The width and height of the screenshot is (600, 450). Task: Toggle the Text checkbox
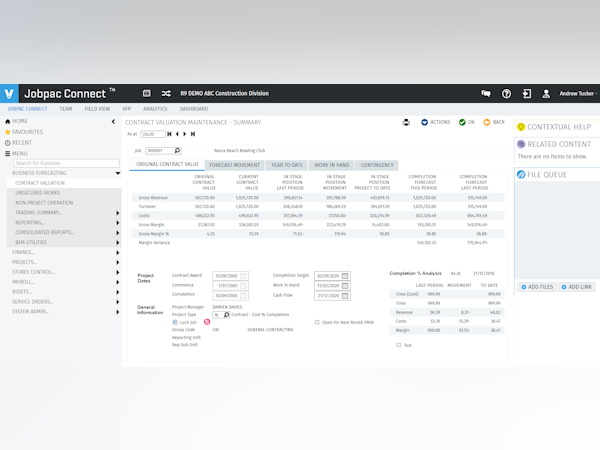coord(399,345)
